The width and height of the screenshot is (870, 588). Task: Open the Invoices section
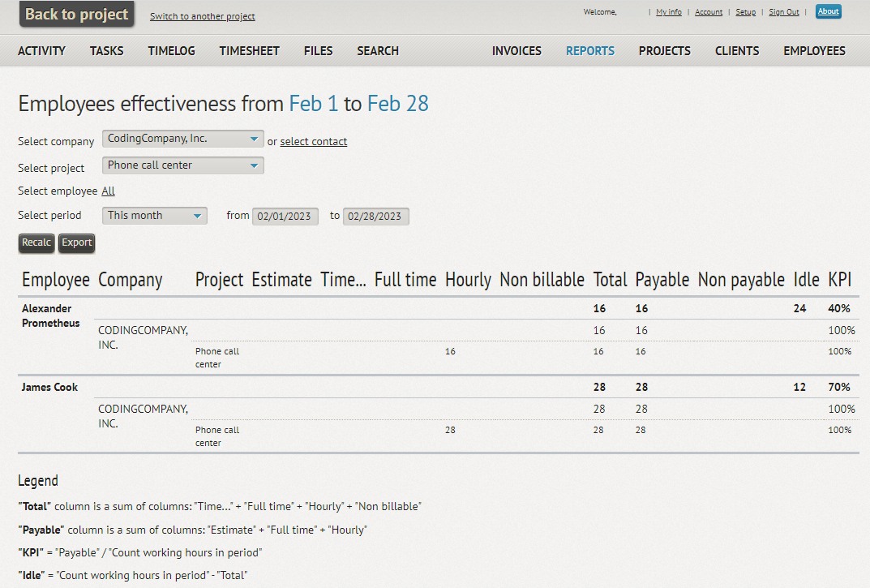(x=516, y=50)
